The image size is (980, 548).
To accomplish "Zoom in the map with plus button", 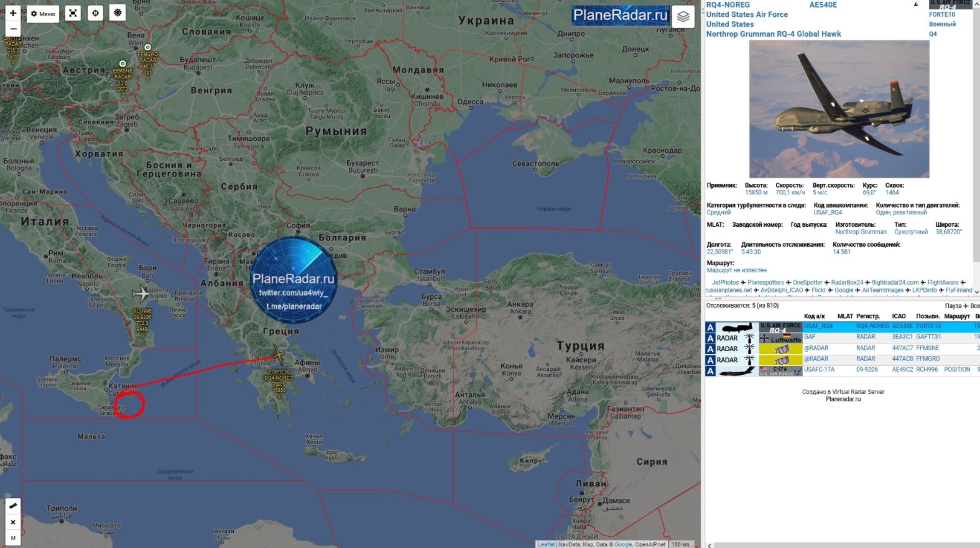I will 13,13.
